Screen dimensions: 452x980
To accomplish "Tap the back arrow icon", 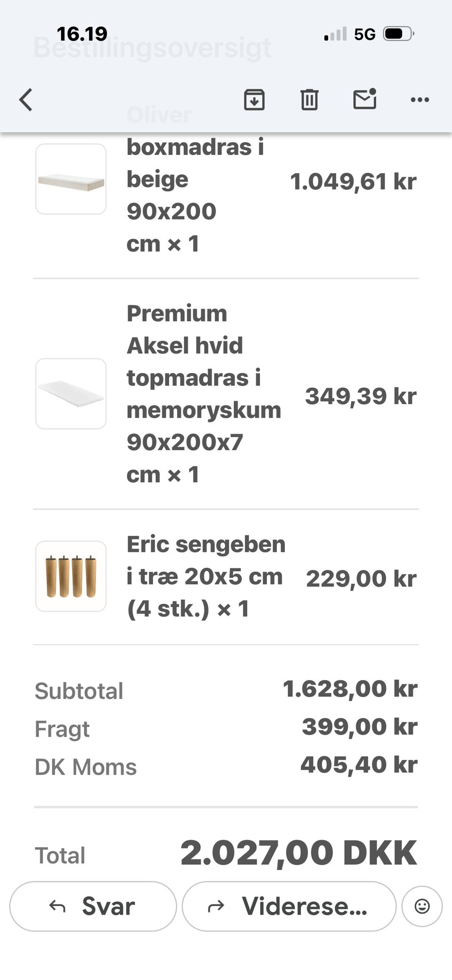I will coord(26,100).
